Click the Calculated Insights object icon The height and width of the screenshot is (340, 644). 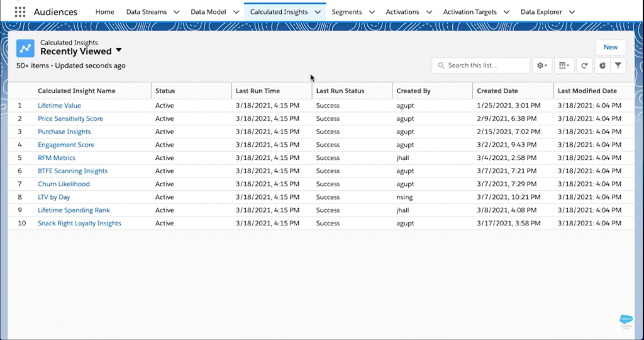tap(25, 48)
